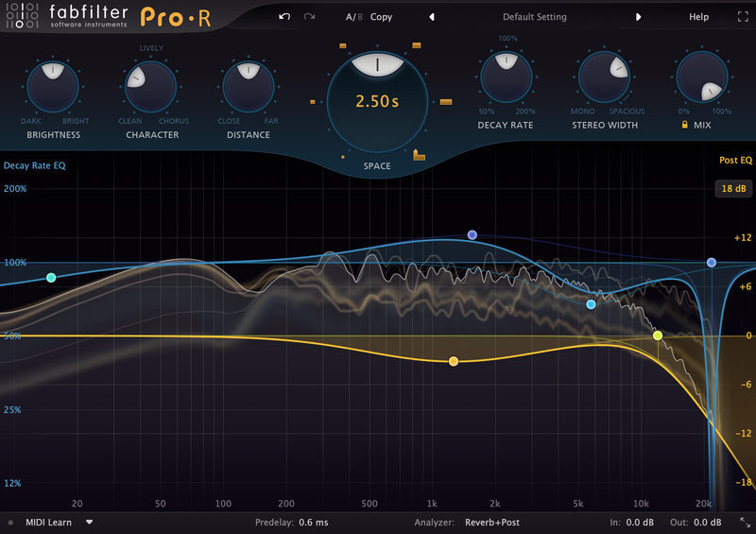The height and width of the screenshot is (534, 756).
Task: Click the Space knob handle
Action: tap(377, 64)
